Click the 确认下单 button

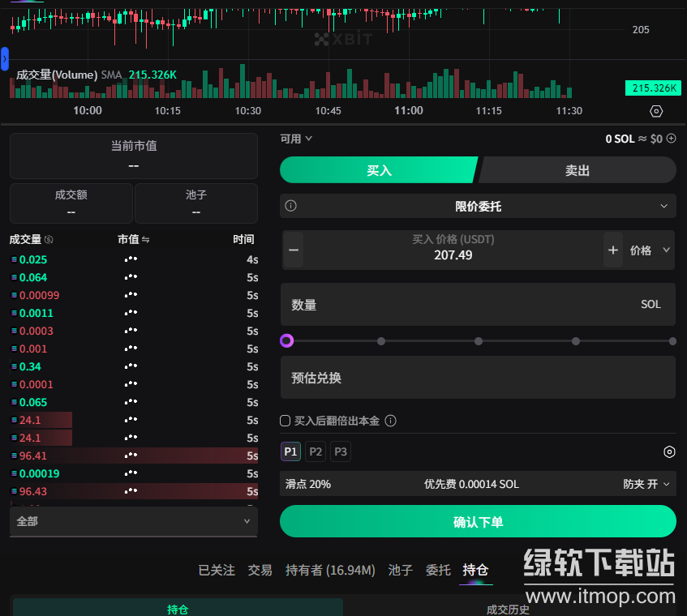click(x=478, y=521)
